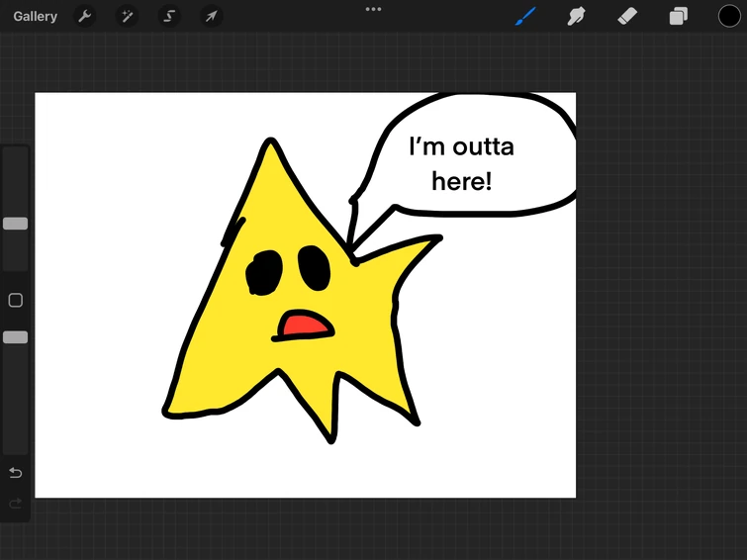The image size is (747, 560).
Task: Open the Gallery
Action: pyautogui.click(x=36, y=17)
